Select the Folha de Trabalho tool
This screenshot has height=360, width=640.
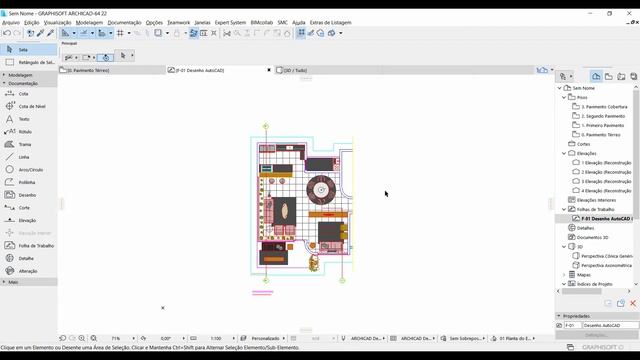pyautogui.click(x=29, y=246)
